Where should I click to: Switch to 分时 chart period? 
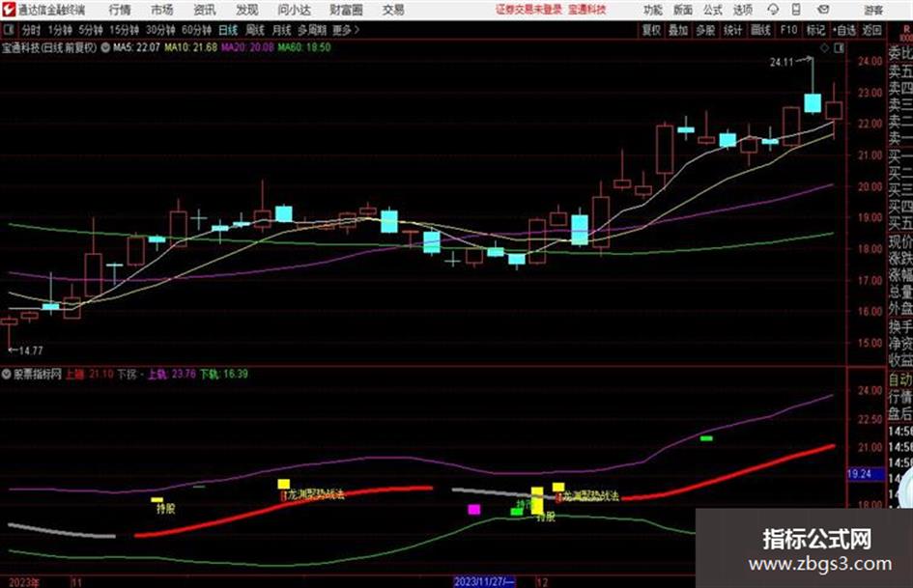pyautogui.click(x=31, y=30)
